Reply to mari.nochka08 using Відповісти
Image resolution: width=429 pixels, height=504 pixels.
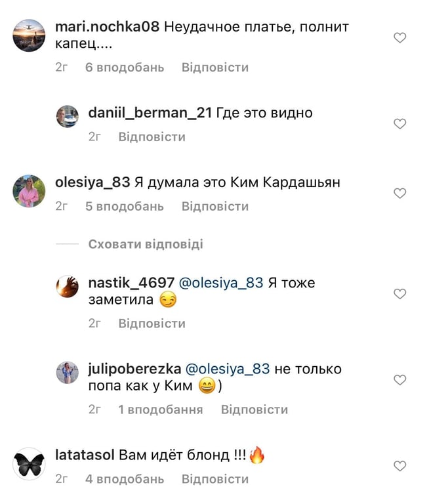pyautogui.click(x=215, y=68)
